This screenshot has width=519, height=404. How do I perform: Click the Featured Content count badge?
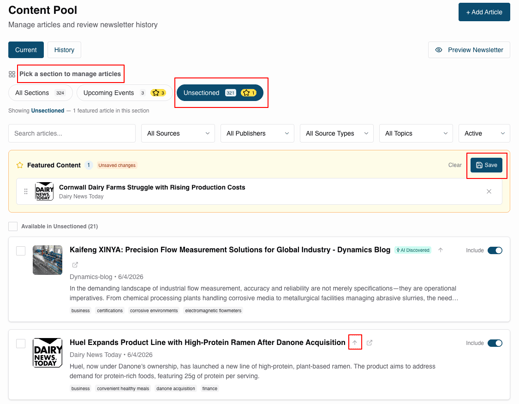[x=89, y=165]
